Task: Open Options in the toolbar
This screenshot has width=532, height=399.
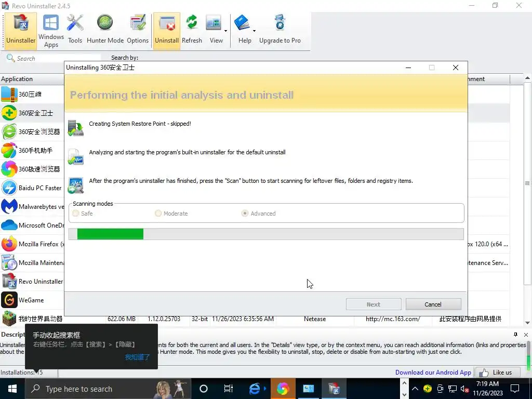Action: pyautogui.click(x=137, y=31)
